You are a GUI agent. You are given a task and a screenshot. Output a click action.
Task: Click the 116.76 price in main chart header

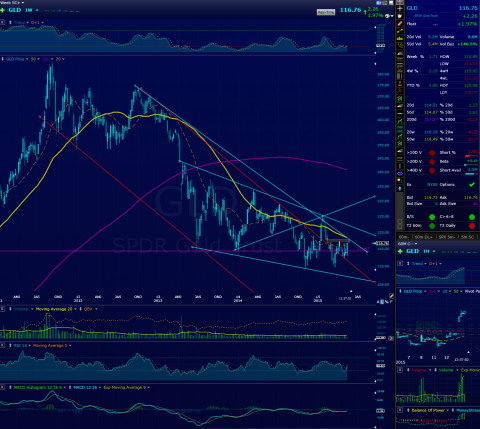tap(350, 10)
